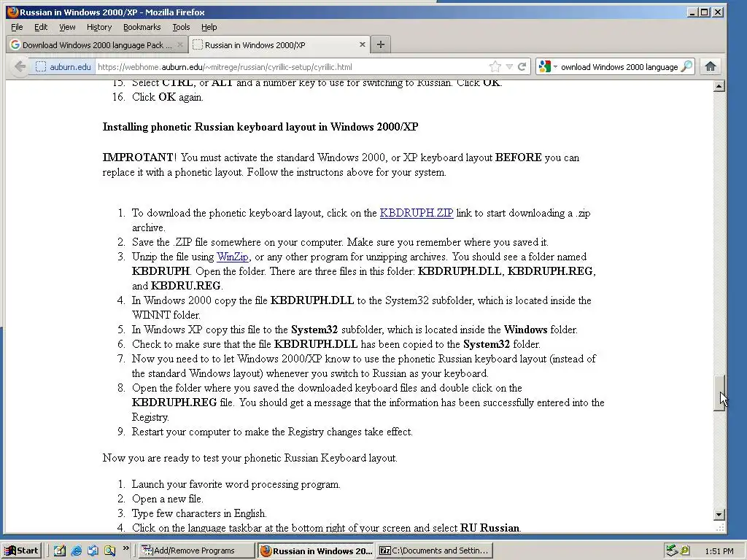Close the Russian in Windows 2000/XP tab
Image resolution: width=747 pixels, height=560 pixels.
(x=362, y=44)
